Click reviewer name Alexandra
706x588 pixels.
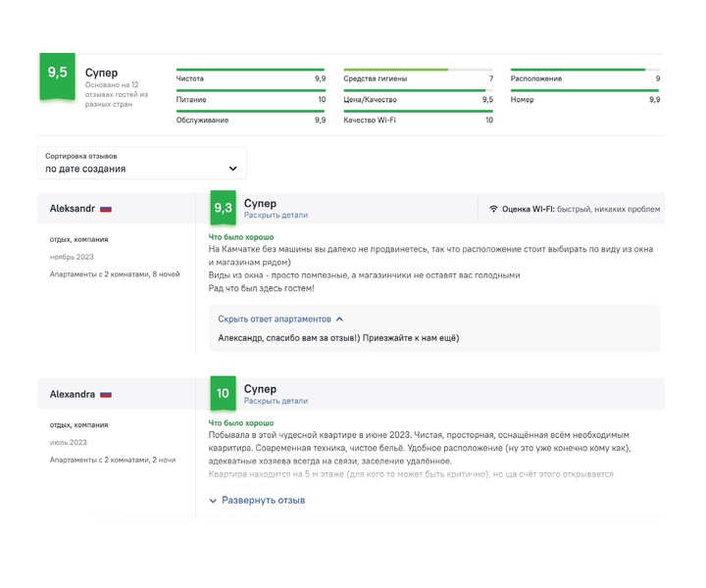(72, 394)
